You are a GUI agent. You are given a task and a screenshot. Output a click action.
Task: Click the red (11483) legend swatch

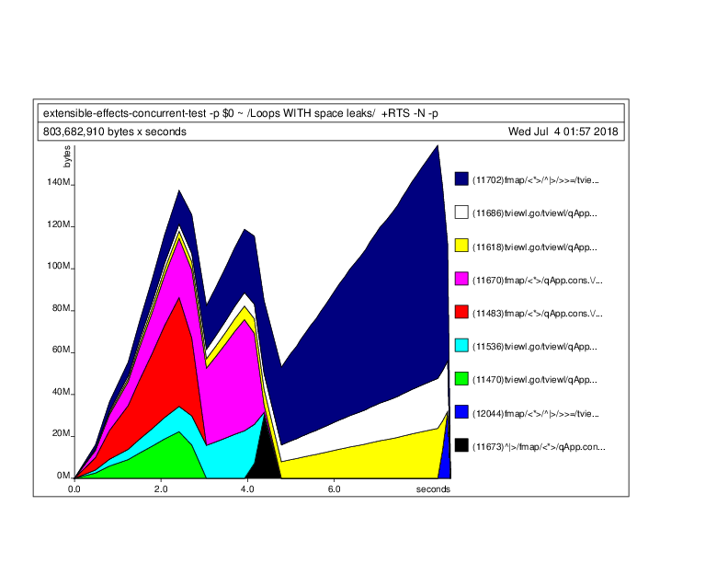[x=461, y=313]
